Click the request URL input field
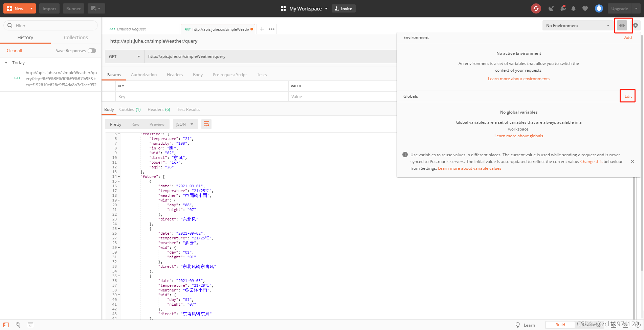The image size is (644, 330). coord(271,56)
